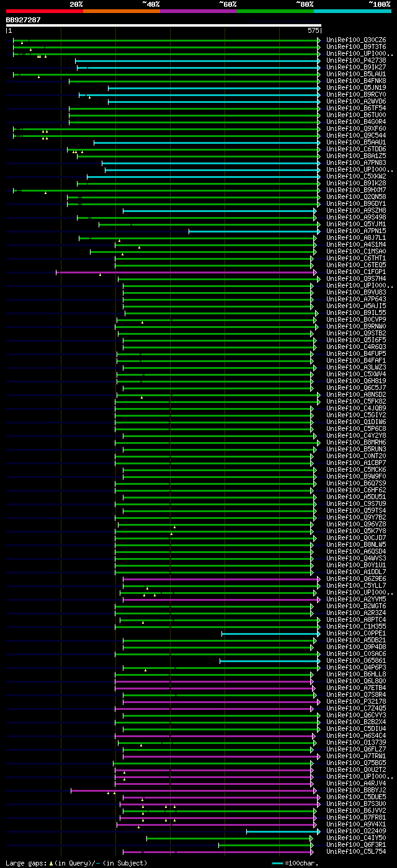The width and height of the screenshot is (397, 868).
Task: Click label UniRef100_Q59TS4
Action: point(356,511)
